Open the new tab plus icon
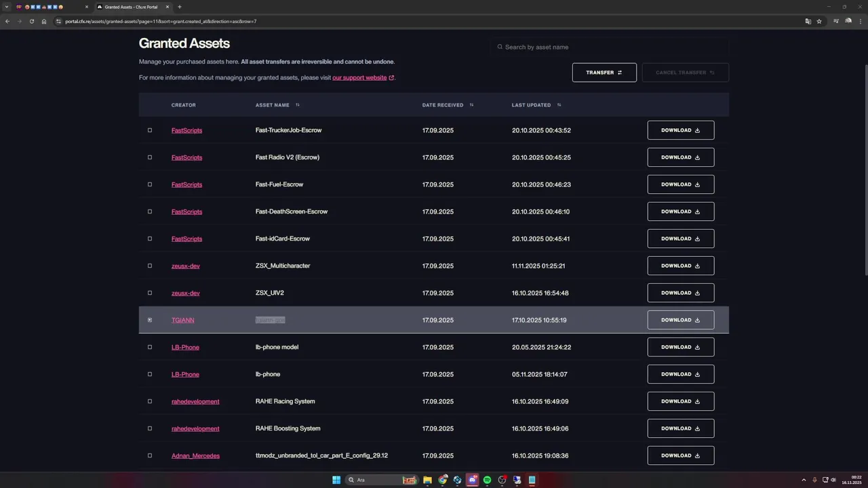The height and width of the screenshot is (488, 868). 180,7
